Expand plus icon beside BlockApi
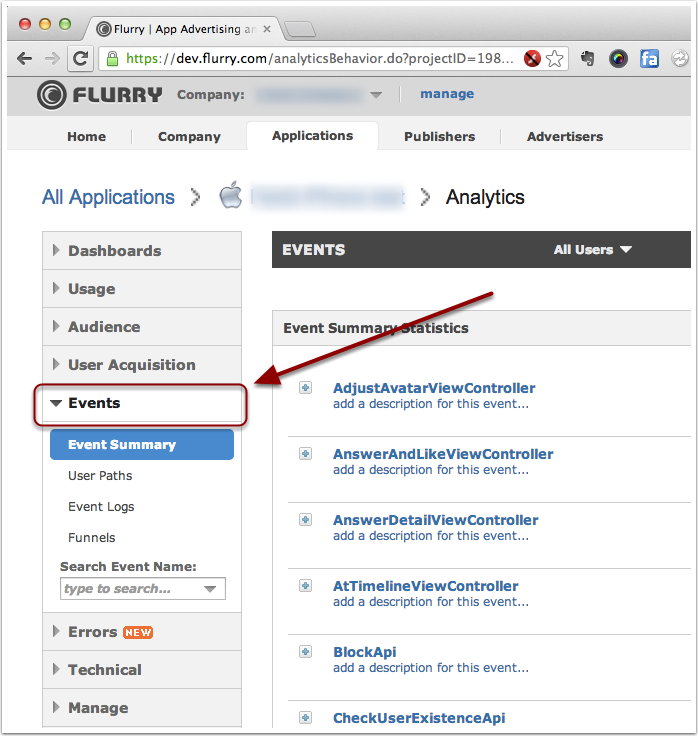Image resolution: width=698 pixels, height=736 pixels. coord(306,652)
